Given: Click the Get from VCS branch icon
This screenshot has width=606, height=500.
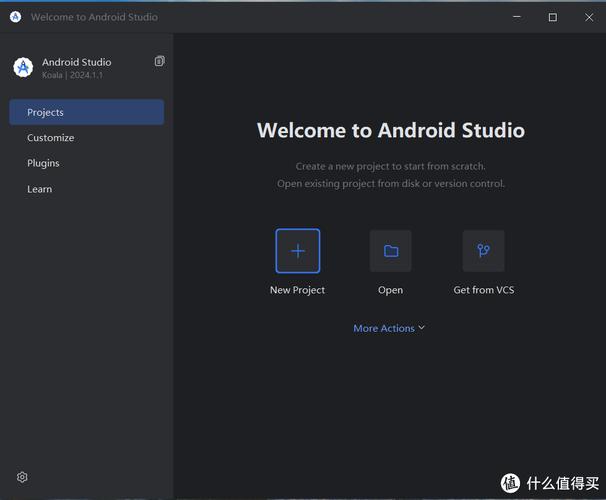Looking at the screenshot, I should pyautogui.click(x=483, y=251).
